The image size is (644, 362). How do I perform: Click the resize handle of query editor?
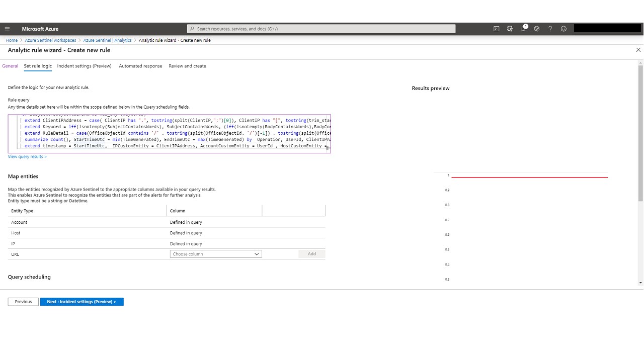[x=328, y=149]
